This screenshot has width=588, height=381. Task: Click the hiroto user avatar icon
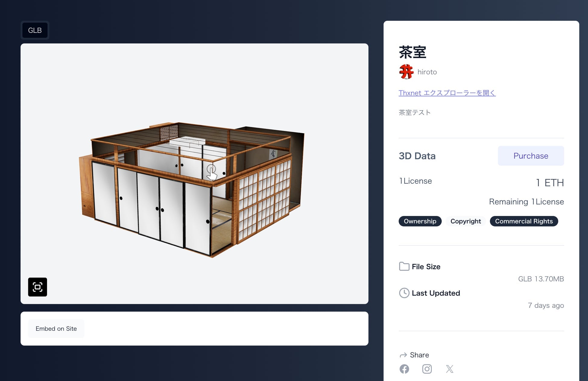[406, 71]
